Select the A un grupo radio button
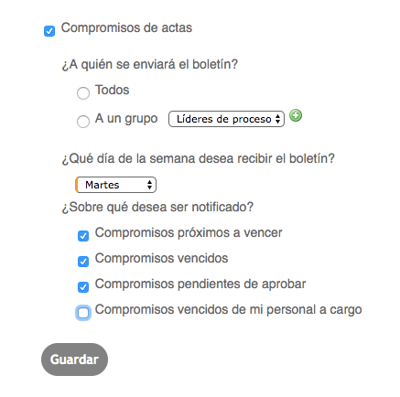This screenshot has width=400, height=397. tap(83, 121)
